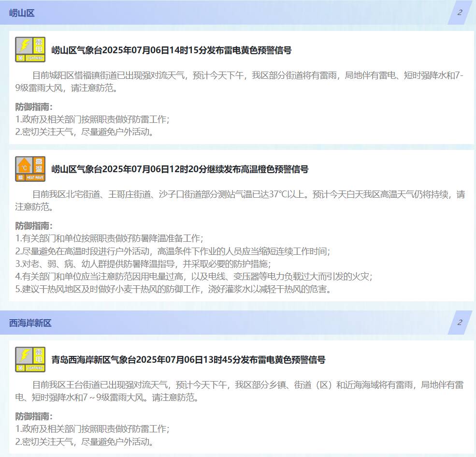Click the 崂山区 lightning yellow warning icon
The width and height of the screenshot is (476, 457).
point(30,49)
